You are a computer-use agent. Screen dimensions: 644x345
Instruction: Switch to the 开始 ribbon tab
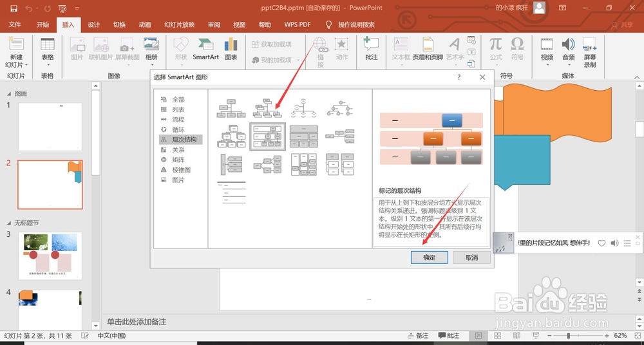[43, 24]
